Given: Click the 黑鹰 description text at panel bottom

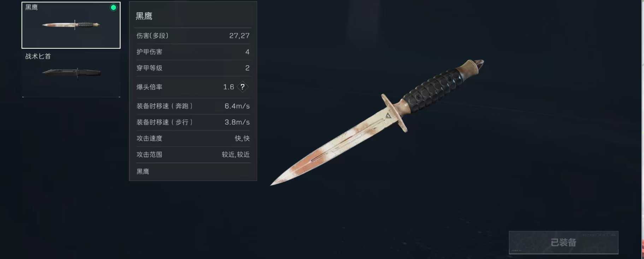Looking at the screenshot, I should click(143, 171).
